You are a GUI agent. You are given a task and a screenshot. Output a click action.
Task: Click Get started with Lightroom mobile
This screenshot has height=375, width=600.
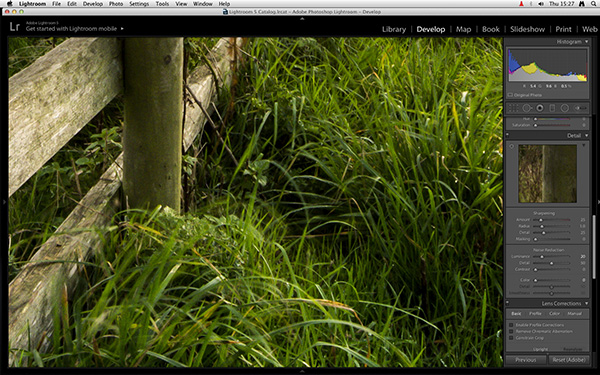click(71, 29)
